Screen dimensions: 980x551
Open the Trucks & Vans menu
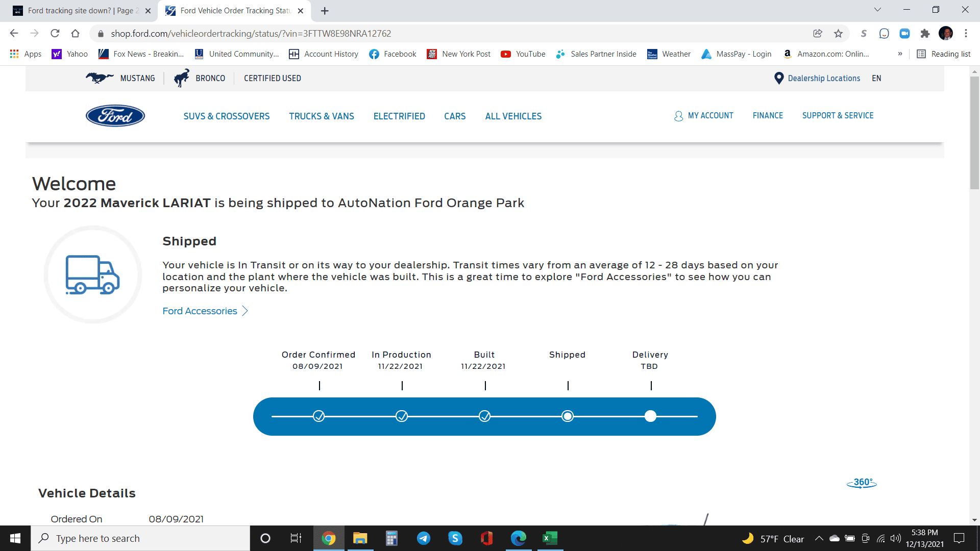322,116
